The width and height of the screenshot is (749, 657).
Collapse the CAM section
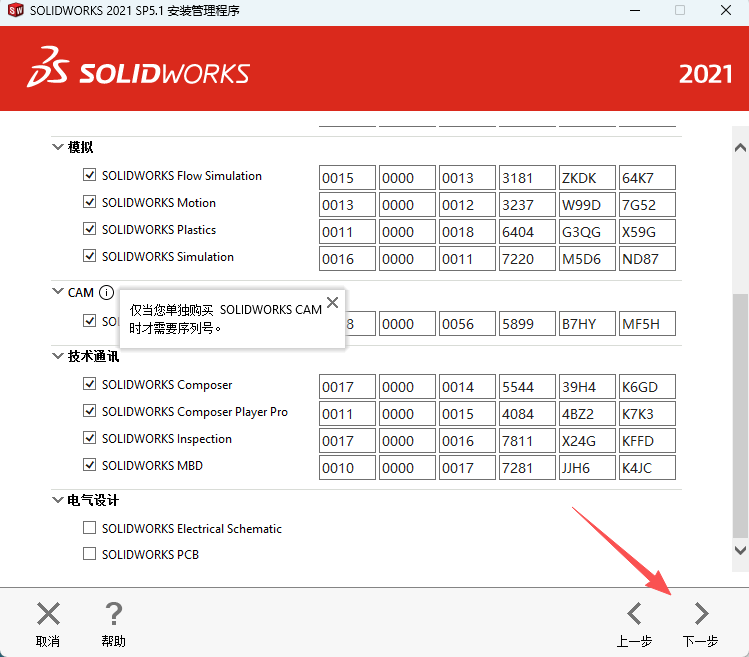(58, 291)
